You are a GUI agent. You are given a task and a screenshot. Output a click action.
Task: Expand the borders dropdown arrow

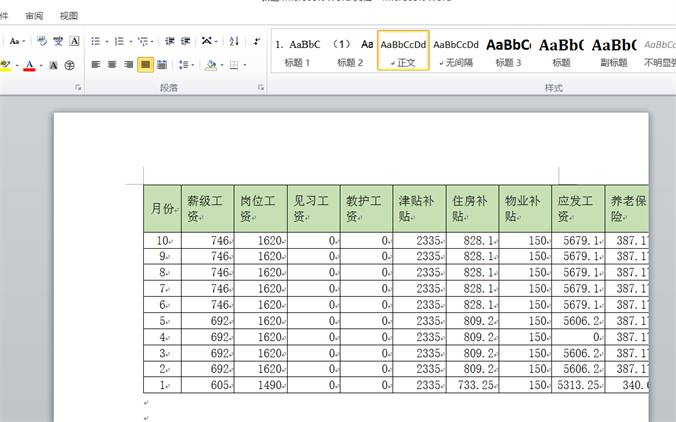[x=244, y=65]
